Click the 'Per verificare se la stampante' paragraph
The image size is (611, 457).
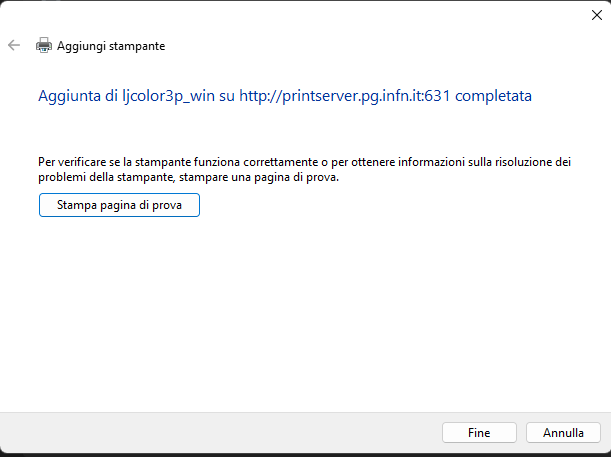pyautogui.click(x=304, y=169)
